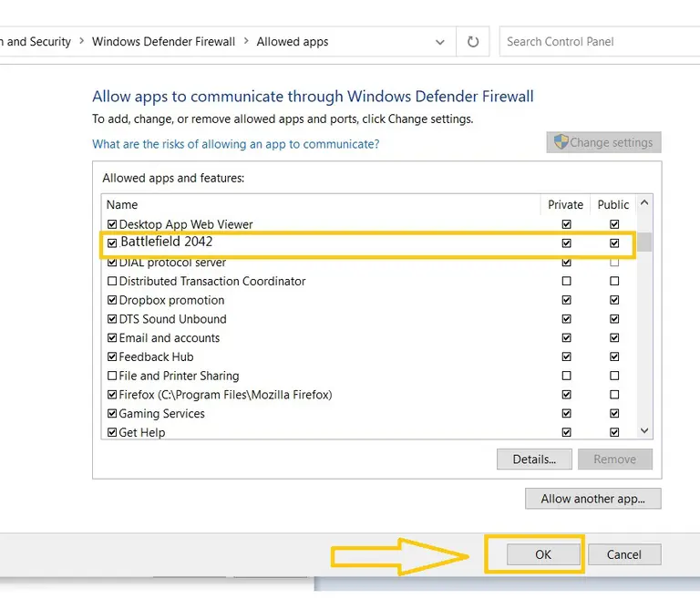
Task: Click the Remove button
Action: [x=614, y=460]
